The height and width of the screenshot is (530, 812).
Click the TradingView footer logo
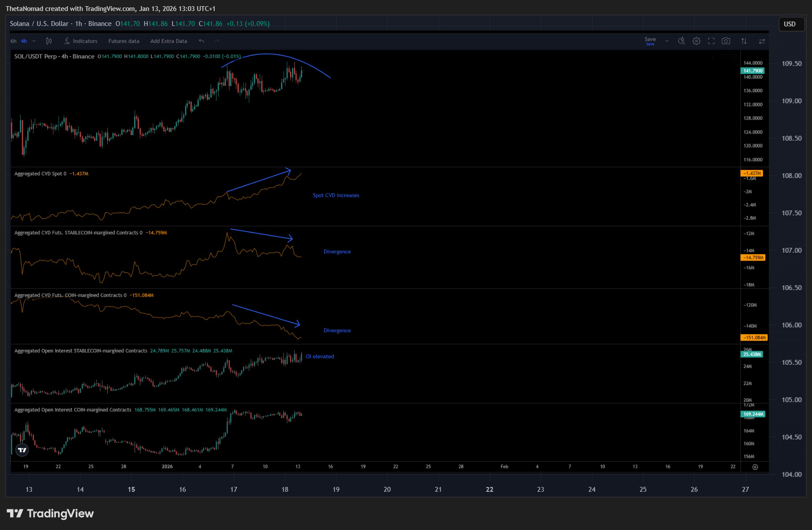point(50,513)
